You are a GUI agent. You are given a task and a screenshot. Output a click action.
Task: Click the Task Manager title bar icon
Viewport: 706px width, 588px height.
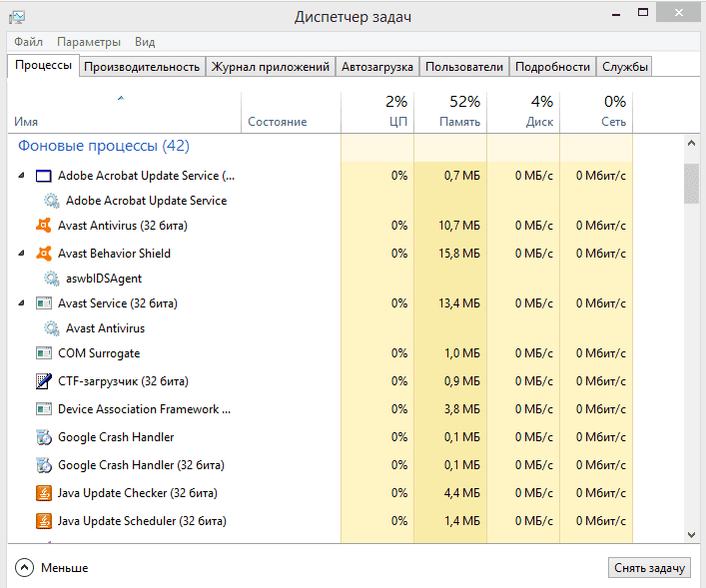point(17,17)
